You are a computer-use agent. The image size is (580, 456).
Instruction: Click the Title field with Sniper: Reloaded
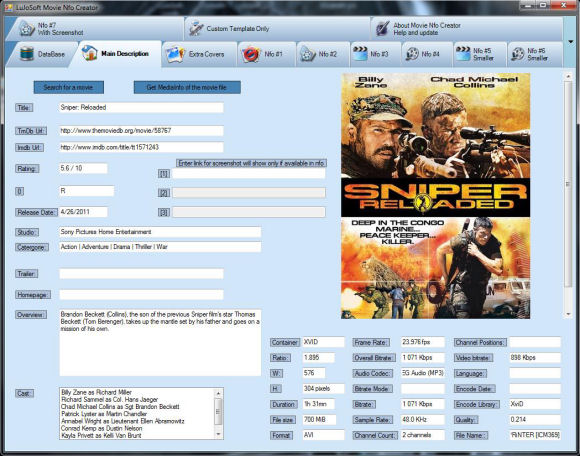[x=141, y=108]
